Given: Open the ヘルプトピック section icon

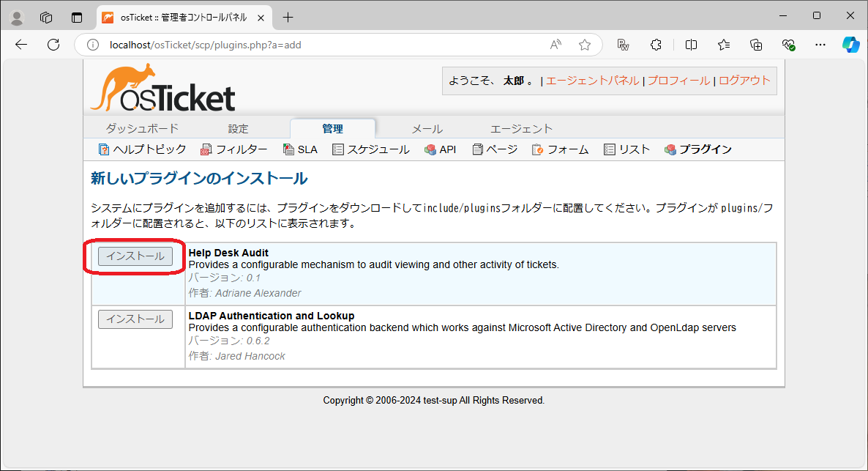Looking at the screenshot, I should (x=104, y=149).
